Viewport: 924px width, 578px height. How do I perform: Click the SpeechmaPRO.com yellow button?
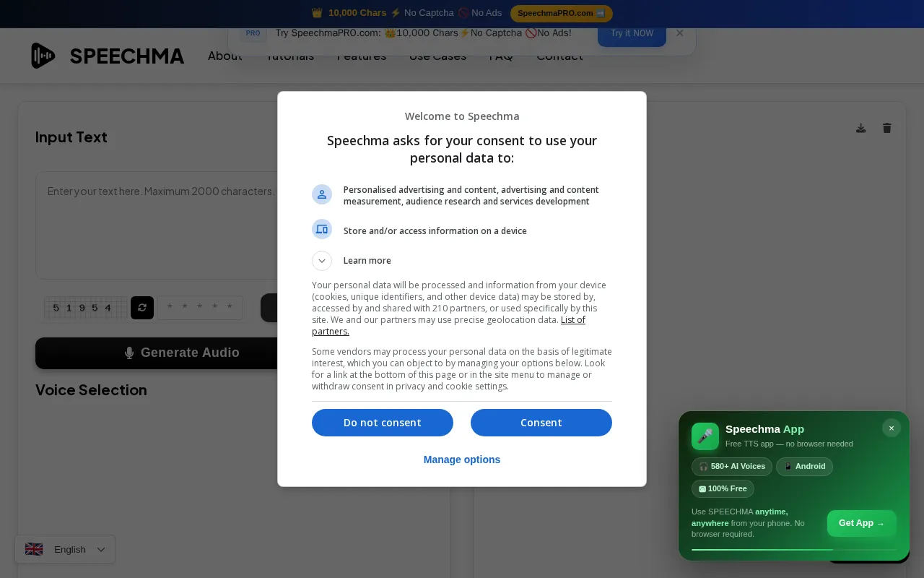click(562, 13)
